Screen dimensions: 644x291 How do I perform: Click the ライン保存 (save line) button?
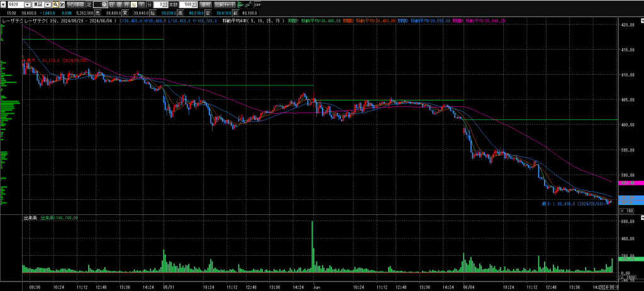click(75, 4)
